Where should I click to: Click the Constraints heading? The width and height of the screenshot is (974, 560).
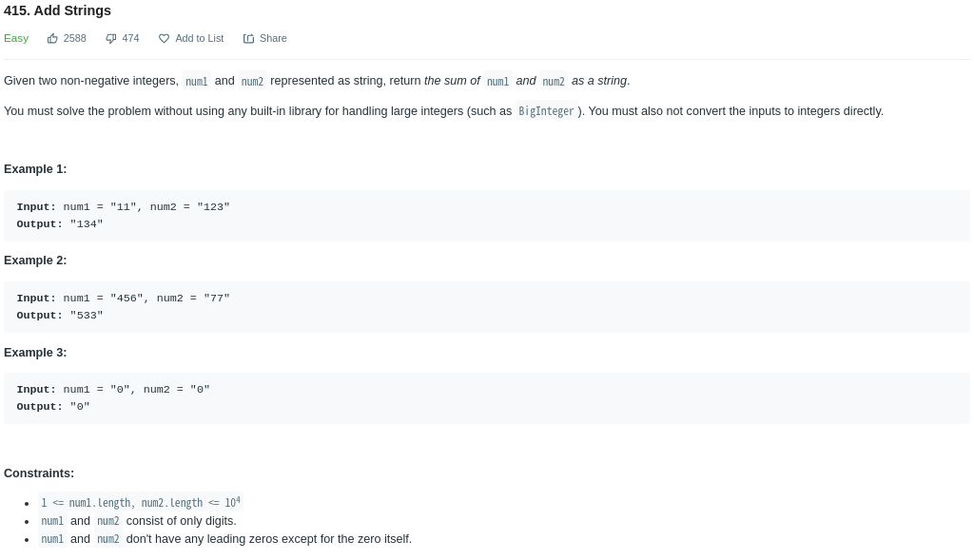click(39, 473)
